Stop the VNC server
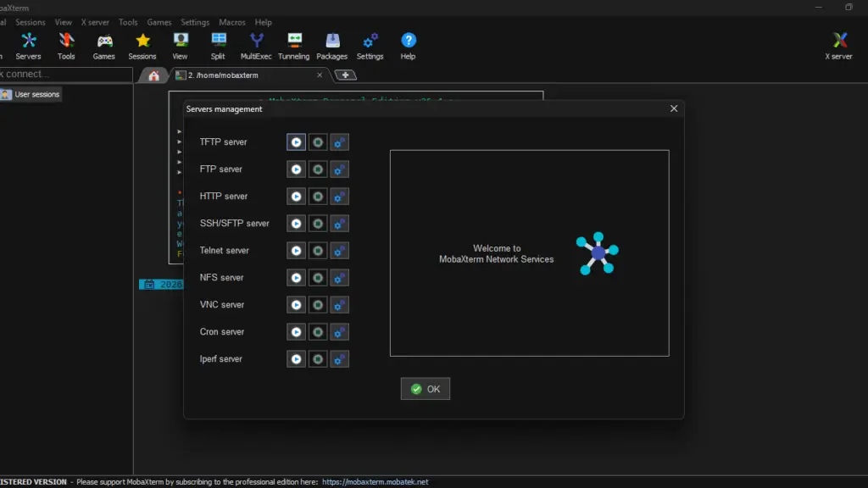868x488 pixels. click(x=318, y=305)
